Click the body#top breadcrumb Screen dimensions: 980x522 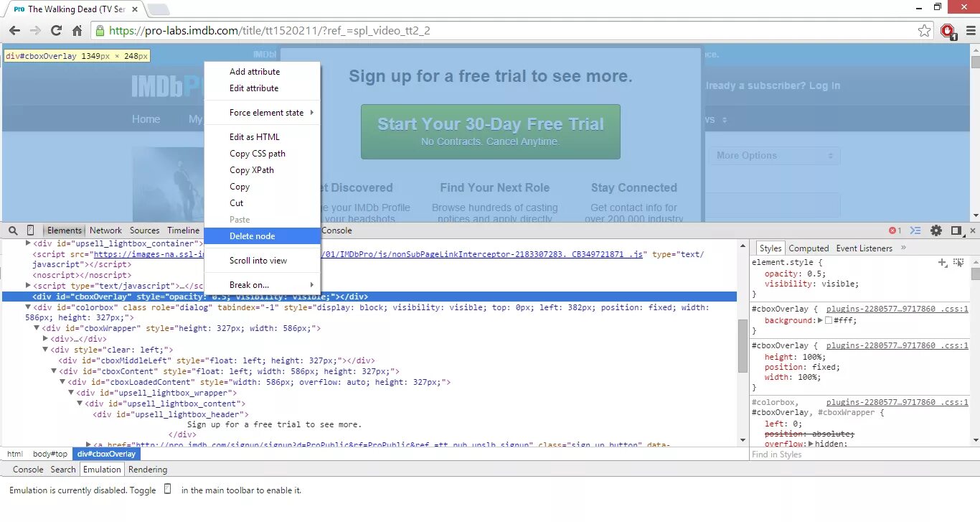[x=50, y=454]
